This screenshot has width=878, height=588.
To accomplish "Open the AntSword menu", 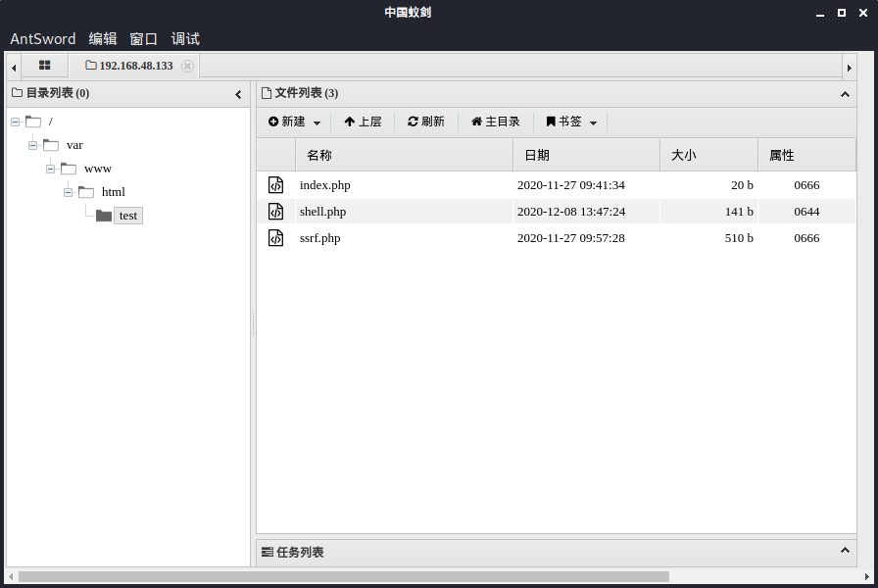I will [43, 38].
